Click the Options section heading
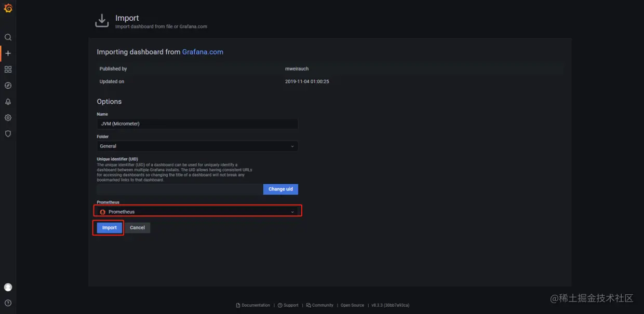Screen dimensions: 644x314 109,102
